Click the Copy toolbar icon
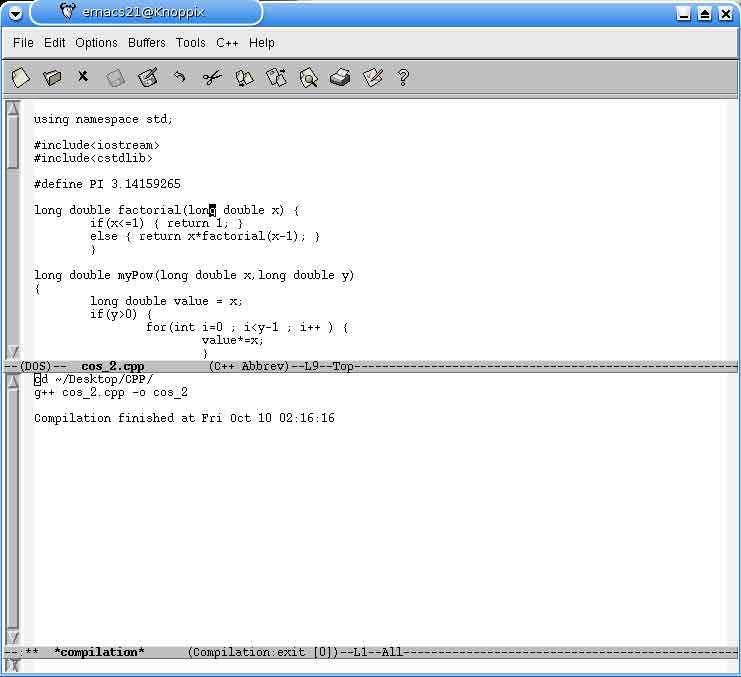Viewport: 741px width, 677px height. 244,77
